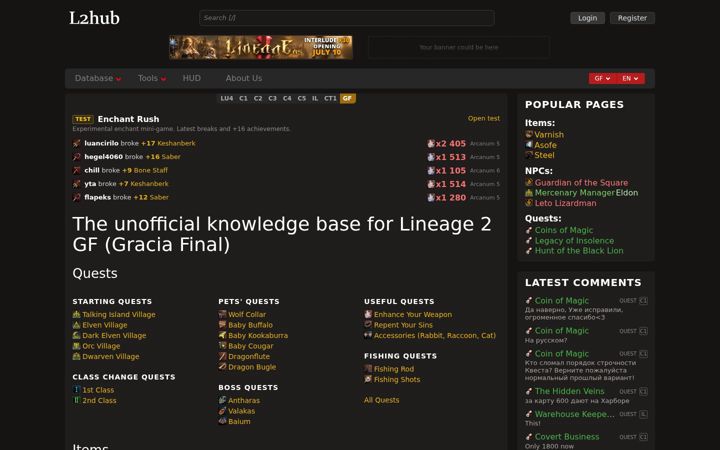Click the Talking Island Village icon
Image resolution: width=720 pixels, height=450 pixels.
[76, 314]
